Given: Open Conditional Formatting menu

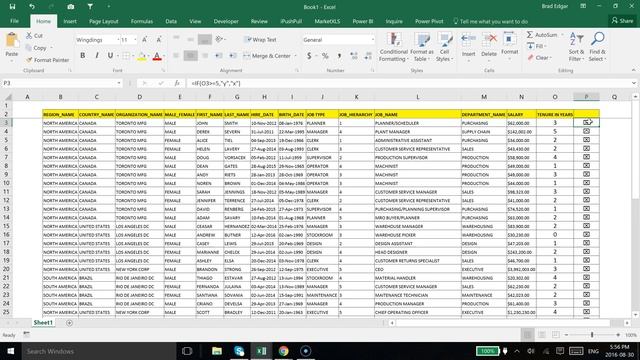Looking at the screenshot, I should coord(393,47).
